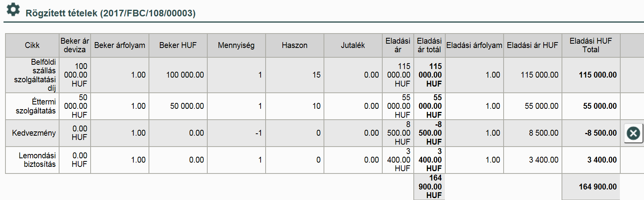The image size is (644, 200).
Task: Click the Eladási HUF Total header
Action: click(590, 46)
